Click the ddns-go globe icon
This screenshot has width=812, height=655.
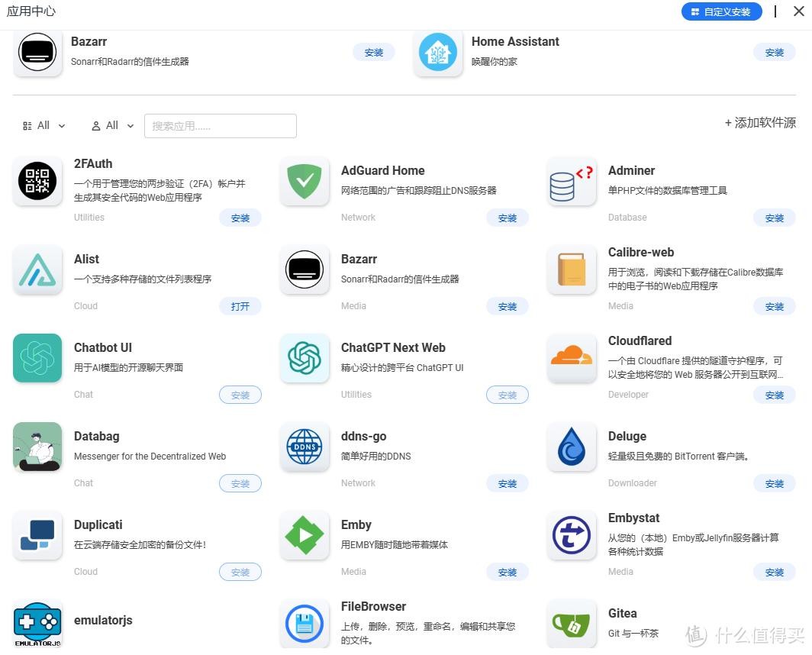(304, 447)
